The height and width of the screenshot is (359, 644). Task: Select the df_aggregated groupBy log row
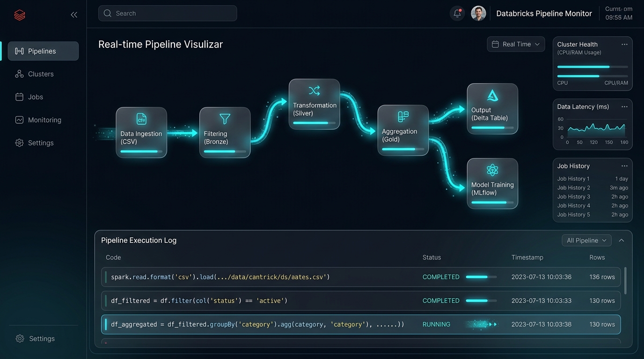[361, 324]
